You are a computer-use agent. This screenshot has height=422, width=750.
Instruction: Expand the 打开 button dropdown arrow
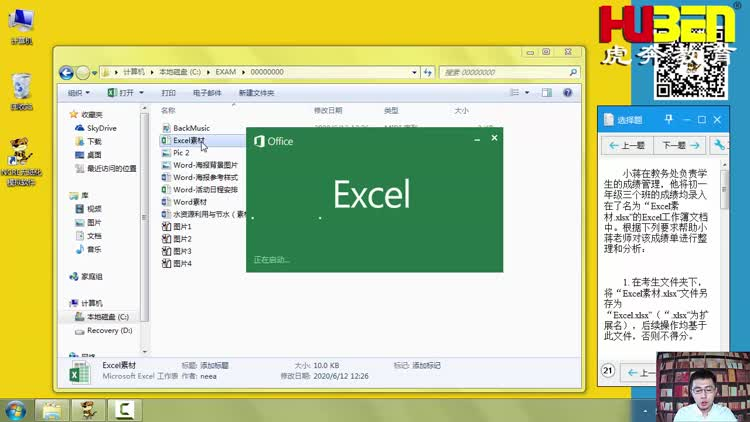142,92
